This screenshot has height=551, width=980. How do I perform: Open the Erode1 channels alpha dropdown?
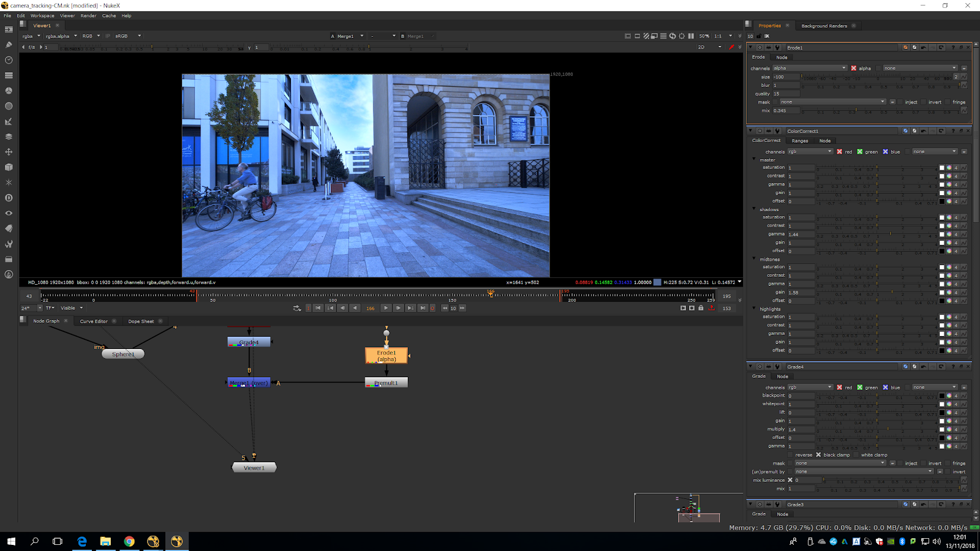coord(809,69)
